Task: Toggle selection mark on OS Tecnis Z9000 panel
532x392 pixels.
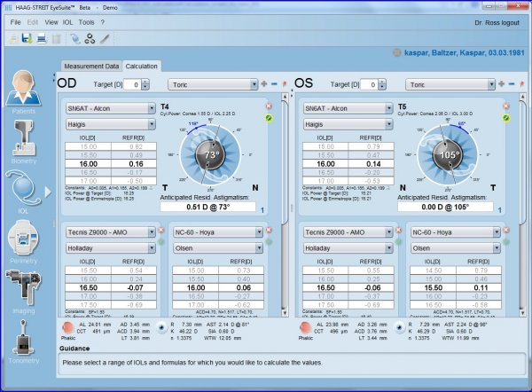Action: click(x=399, y=242)
